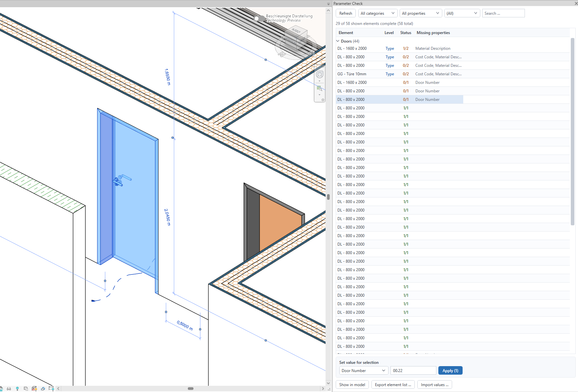Viewport: 578px width, 392px height.
Task: Click the element list vertical scrollbar
Action: [x=572, y=132]
